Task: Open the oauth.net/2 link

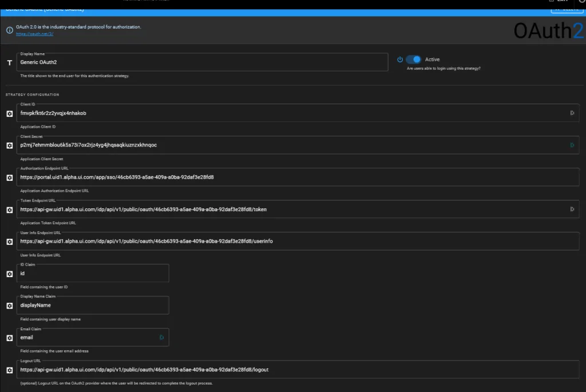Action: [x=34, y=34]
